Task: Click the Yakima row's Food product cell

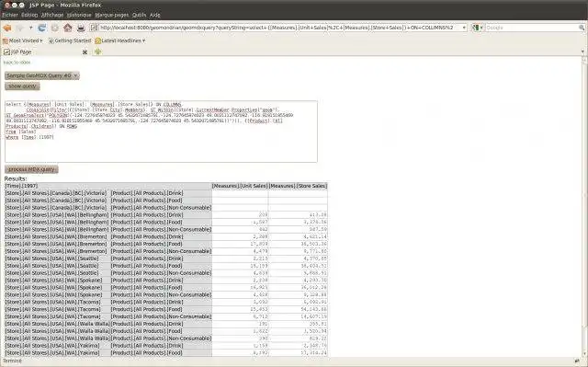Action: [161, 352]
